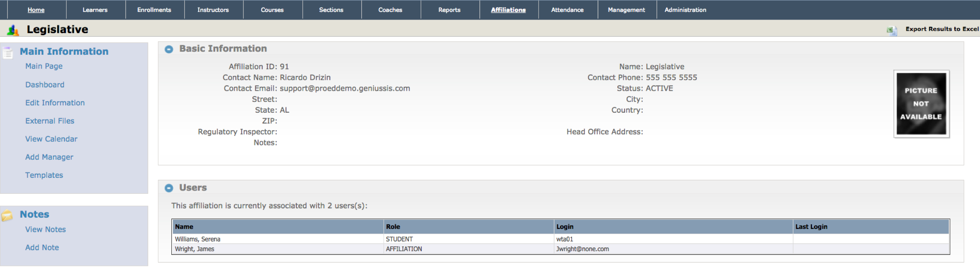Open External Files

click(50, 121)
